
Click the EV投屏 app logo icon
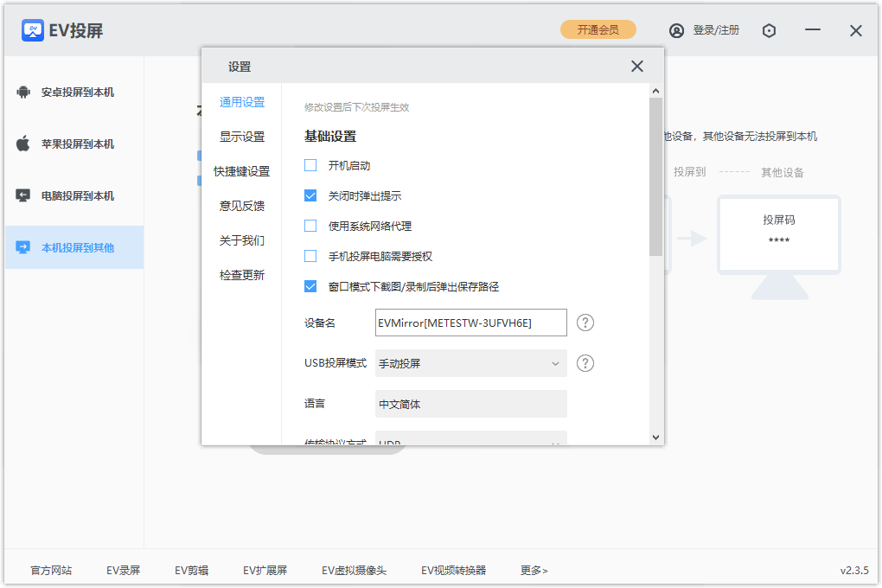coord(31,29)
